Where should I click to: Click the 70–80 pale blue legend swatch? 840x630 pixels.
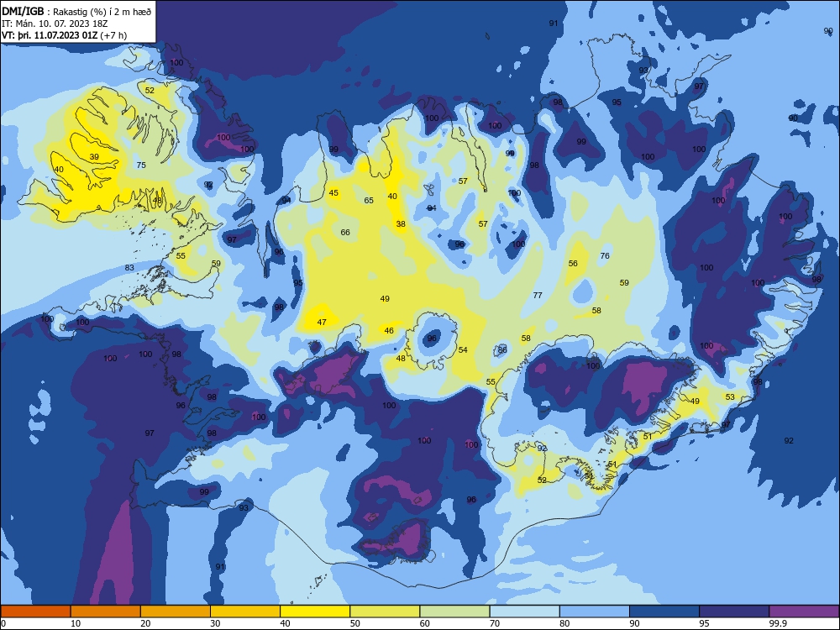click(x=524, y=612)
